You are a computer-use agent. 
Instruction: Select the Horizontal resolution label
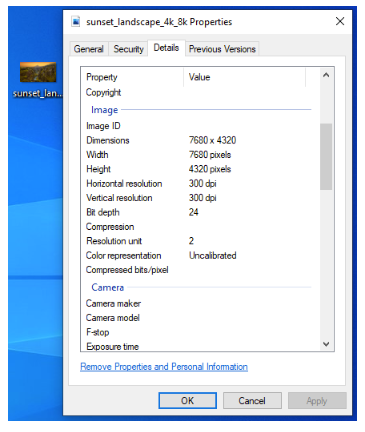pos(124,183)
